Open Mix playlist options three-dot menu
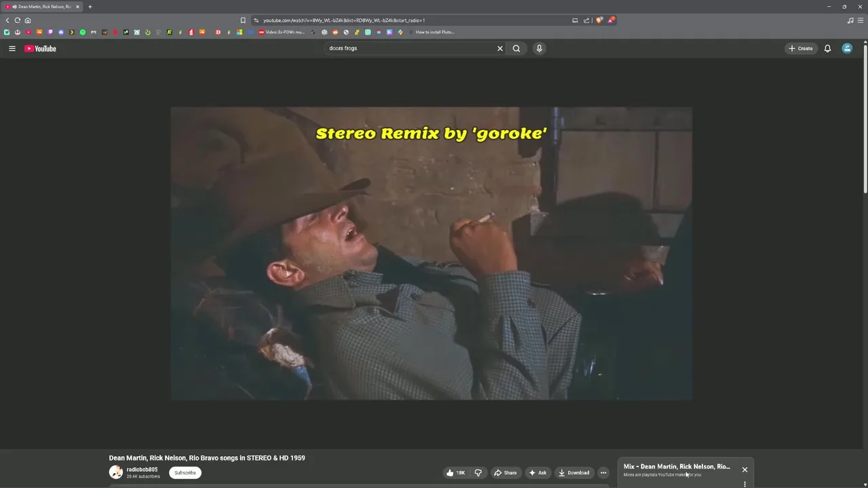The height and width of the screenshot is (488, 868). (x=745, y=484)
